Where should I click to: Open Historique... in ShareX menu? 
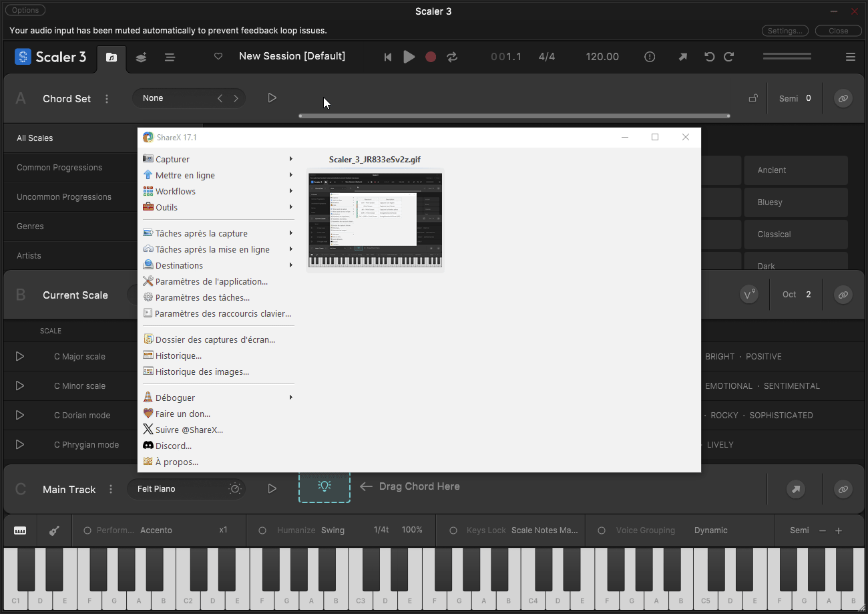tap(218, 355)
